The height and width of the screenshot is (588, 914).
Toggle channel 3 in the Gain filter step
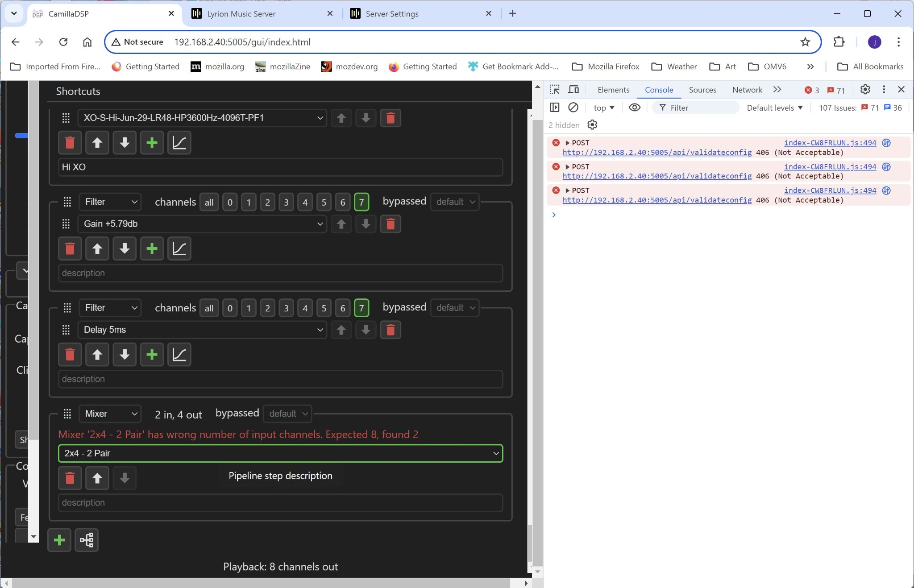(286, 202)
